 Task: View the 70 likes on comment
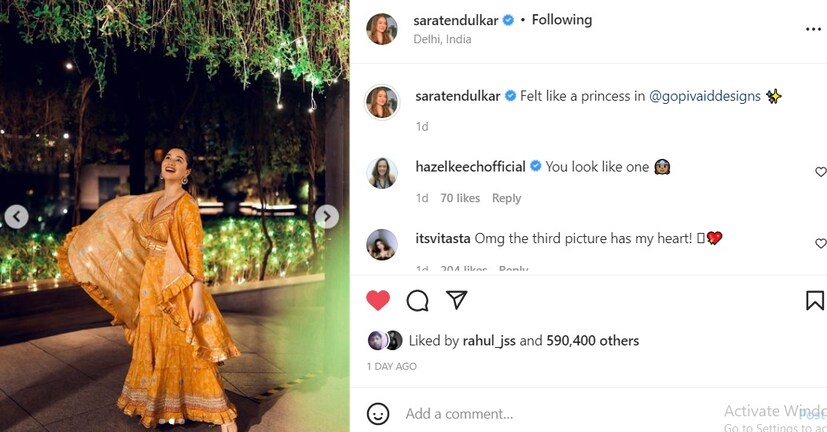460,198
